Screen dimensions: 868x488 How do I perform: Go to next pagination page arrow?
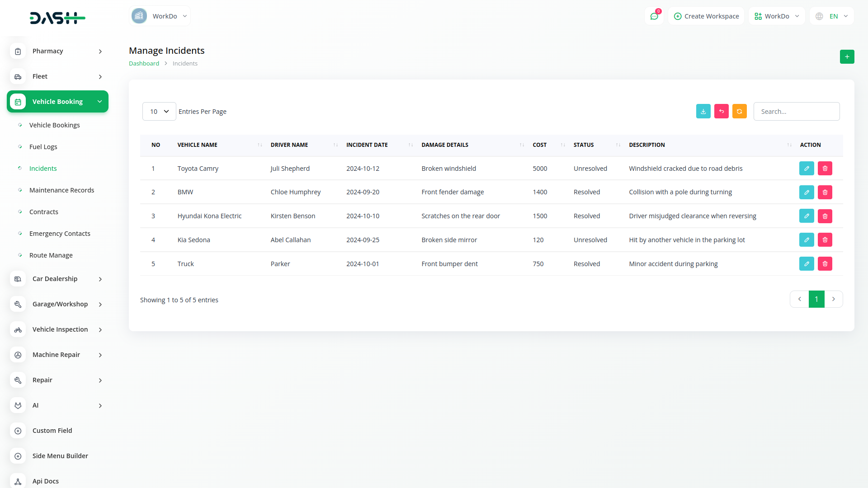point(833,299)
